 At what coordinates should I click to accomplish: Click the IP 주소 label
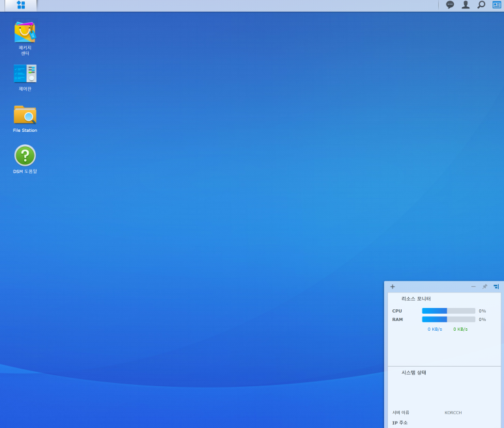click(x=400, y=423)
